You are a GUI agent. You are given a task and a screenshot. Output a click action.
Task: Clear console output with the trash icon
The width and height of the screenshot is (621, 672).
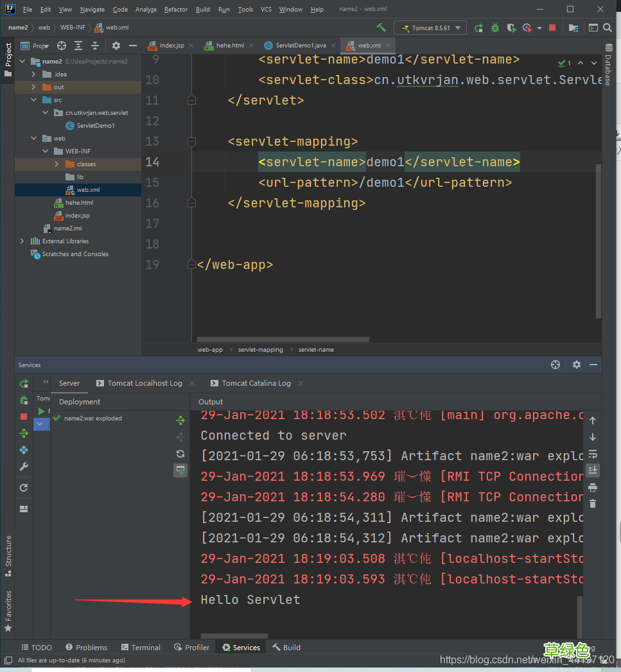pyautogui.click(x=593, y=504)
